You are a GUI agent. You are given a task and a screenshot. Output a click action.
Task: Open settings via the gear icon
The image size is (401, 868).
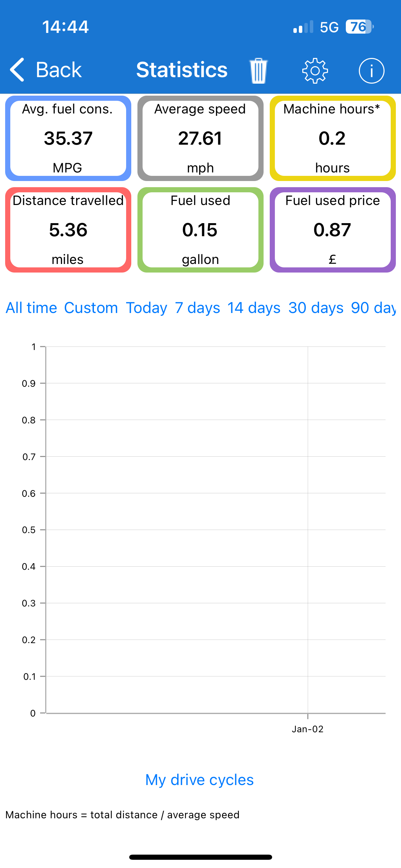click(x=315, y=71)
